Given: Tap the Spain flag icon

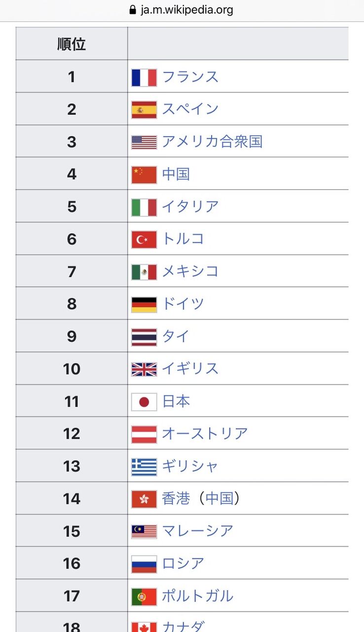Looking at the screenshot, I should [x=144, y=110].
